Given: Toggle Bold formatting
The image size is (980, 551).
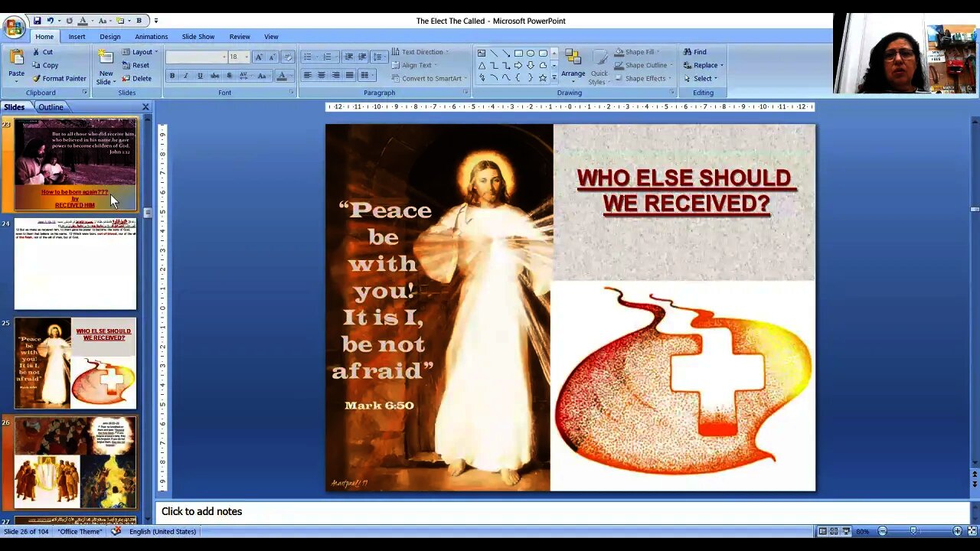Looking at the screenshot, I should coord(172,76).
